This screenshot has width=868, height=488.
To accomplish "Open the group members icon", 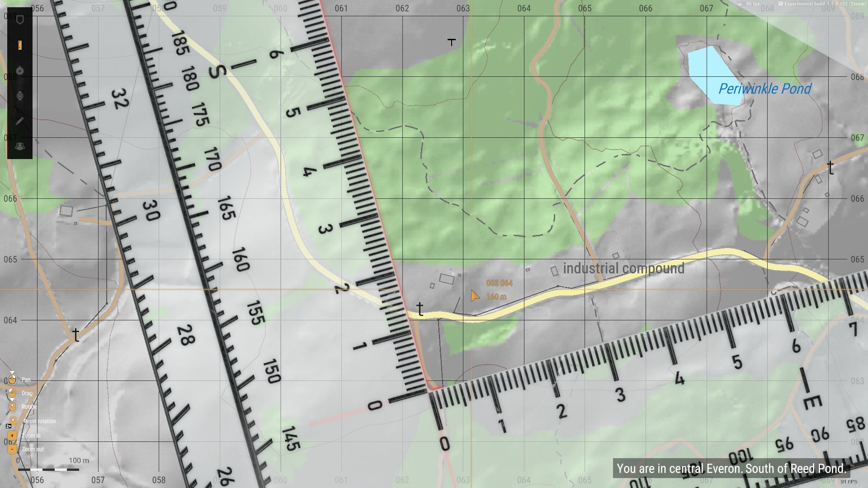I will (x=20, y=146).
